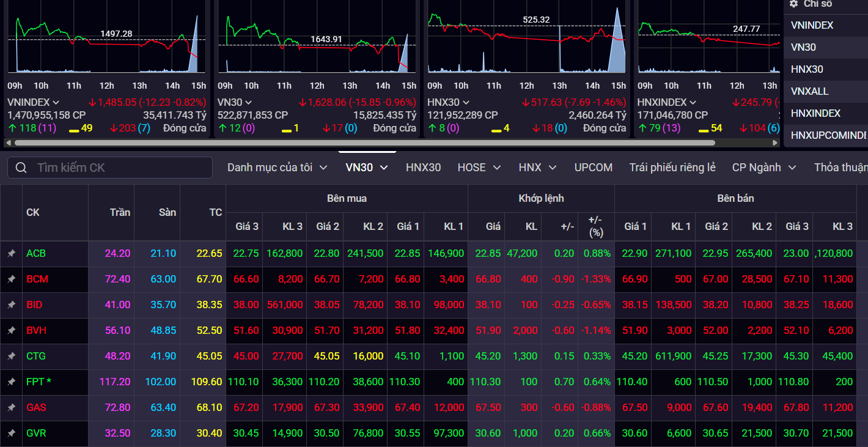This screenshot has height=447, width=868.
Task: Open the HNX market dropdown
Action: (x=538, y=168)
